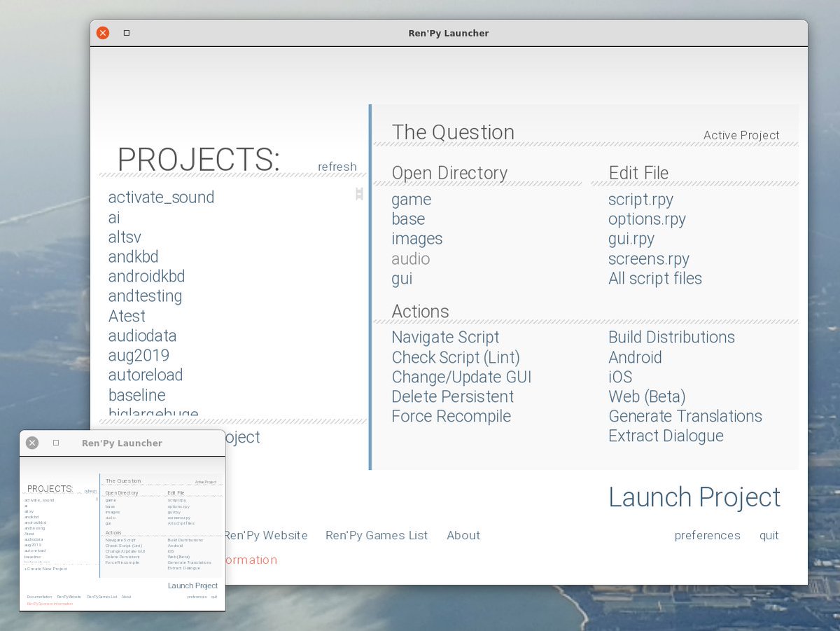Select the baseline project in large window
This screenshot has height=631, width=840.
click(x=136, y=395)
